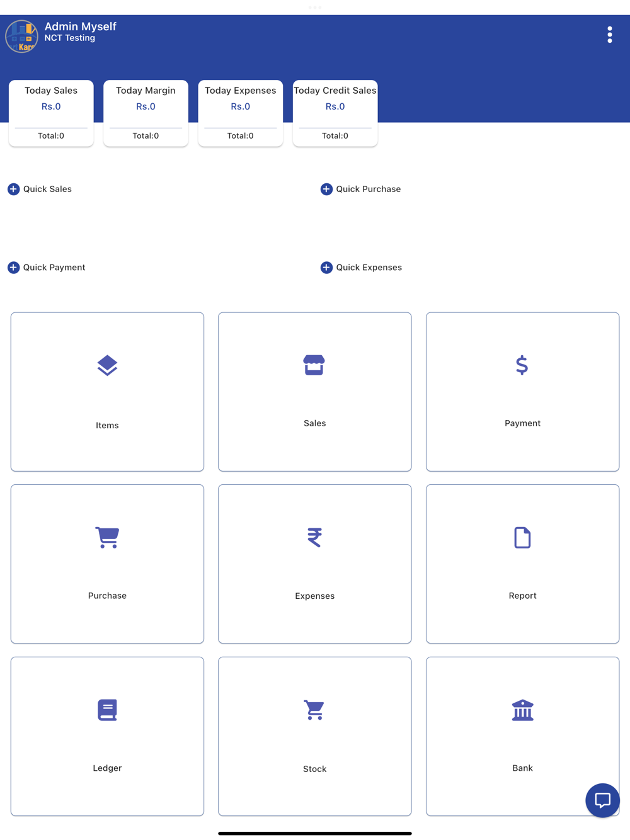This screenshot has height=840, width=630.
Task: Open the Bank tile label
Action: click(522, 768)
